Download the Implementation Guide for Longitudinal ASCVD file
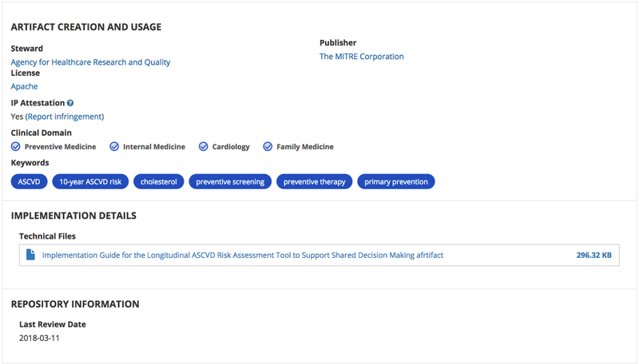Viewport: 639px width, 364px height. coord(243,255)
